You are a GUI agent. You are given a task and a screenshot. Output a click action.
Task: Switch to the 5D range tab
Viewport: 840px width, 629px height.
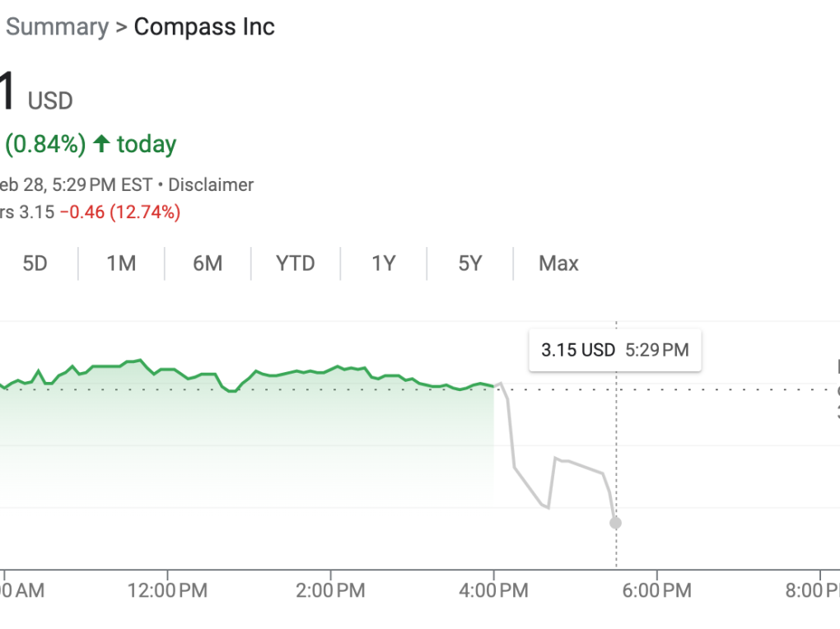point(35,263)
